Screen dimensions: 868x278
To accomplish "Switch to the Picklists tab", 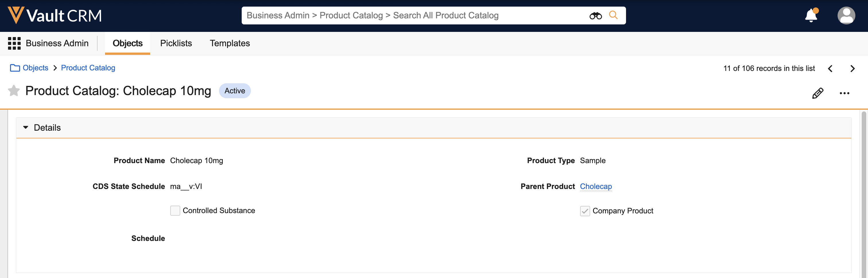I will point(176,43).
